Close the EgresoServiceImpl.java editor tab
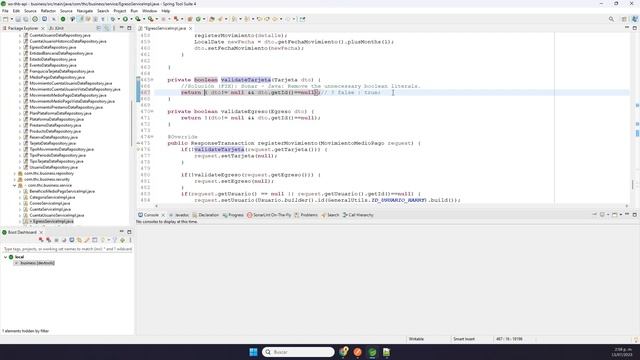Viewport: 640px width, 360px height. [x=191, y=28]
